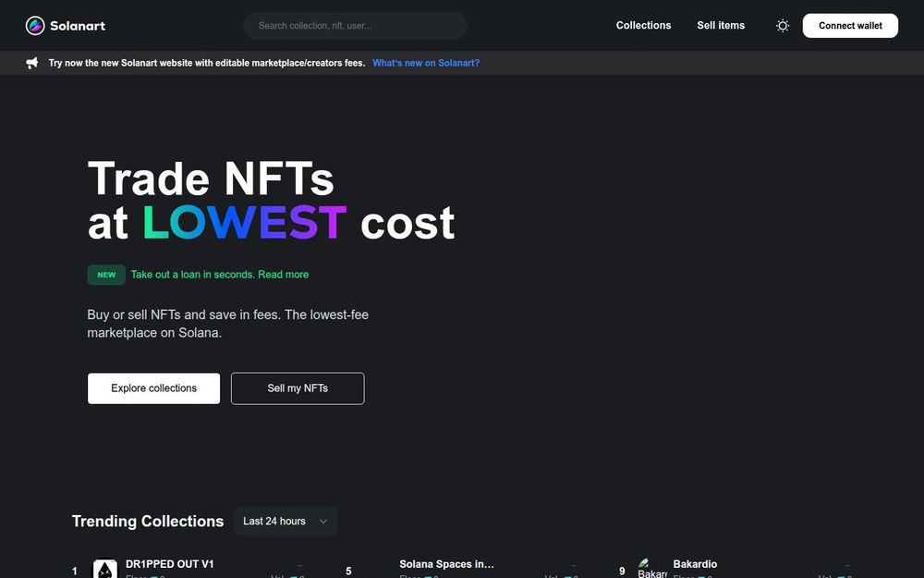
Task: Click the Sell my NFTs button
Action: [x=298, y=388]
